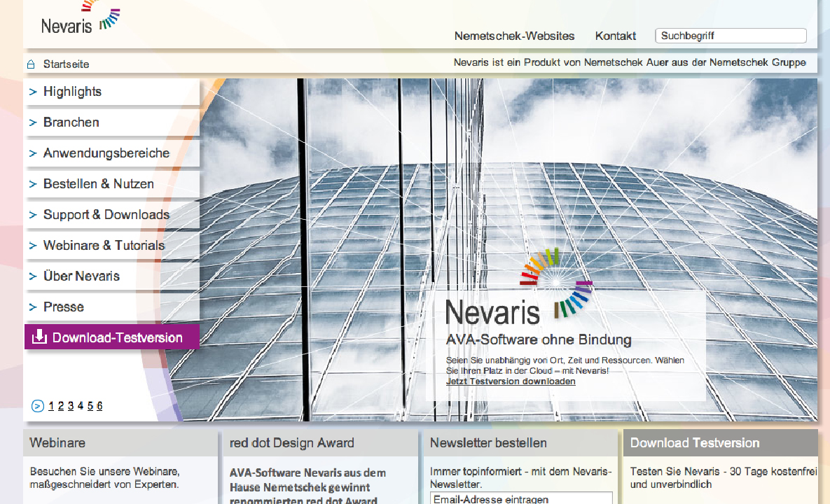Click the red dot Design Award heading
The width and height of the screenshot is (830, 504).
[291, 442]
